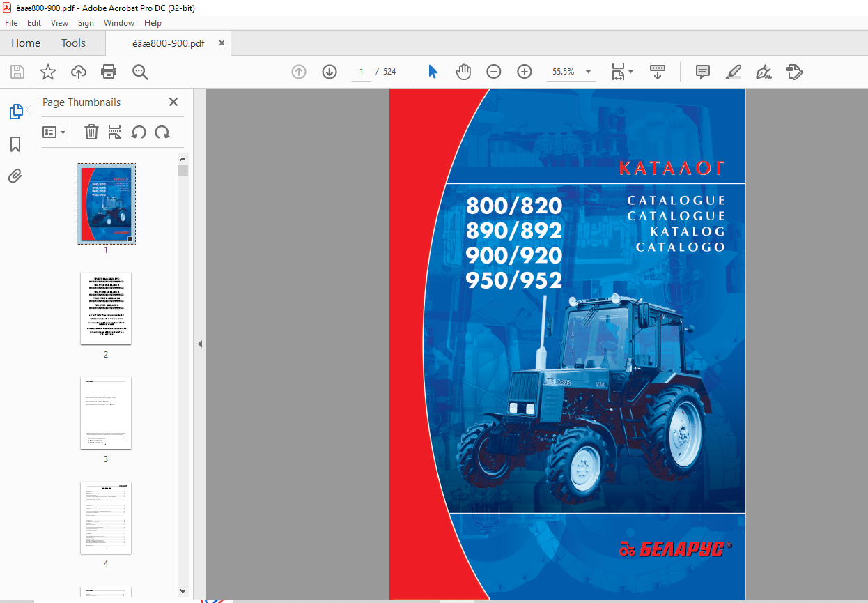Click the page number input field
The image size is (868, 603).
pos(362,72)
